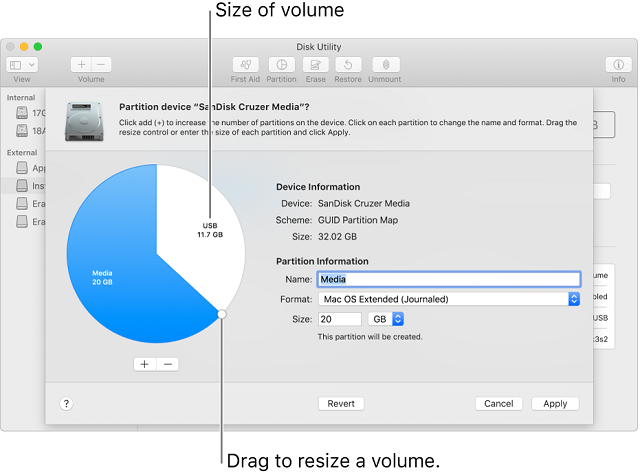The image size is (640, 473).
Task: Click the Apply button
Action: coord(555,404)
